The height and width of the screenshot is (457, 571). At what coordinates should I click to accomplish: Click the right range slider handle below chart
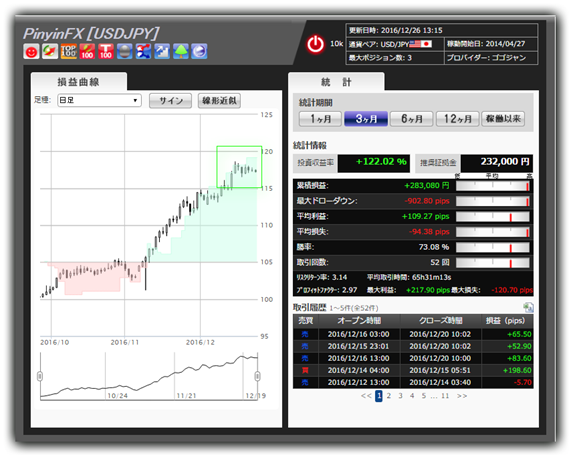[x=257, y=376]
